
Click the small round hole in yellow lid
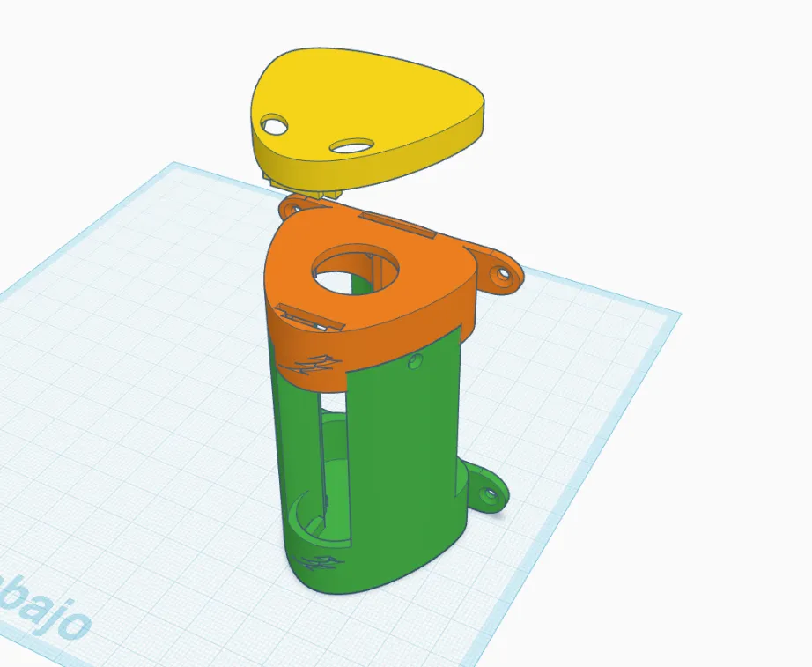pos(275,125)
